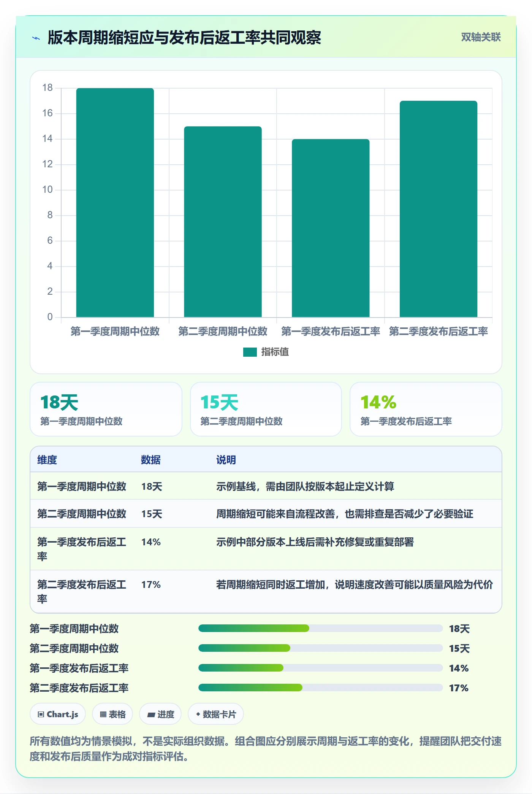Click description 示例基线，需由团队按版本起止定义计算

pos(305,486)
